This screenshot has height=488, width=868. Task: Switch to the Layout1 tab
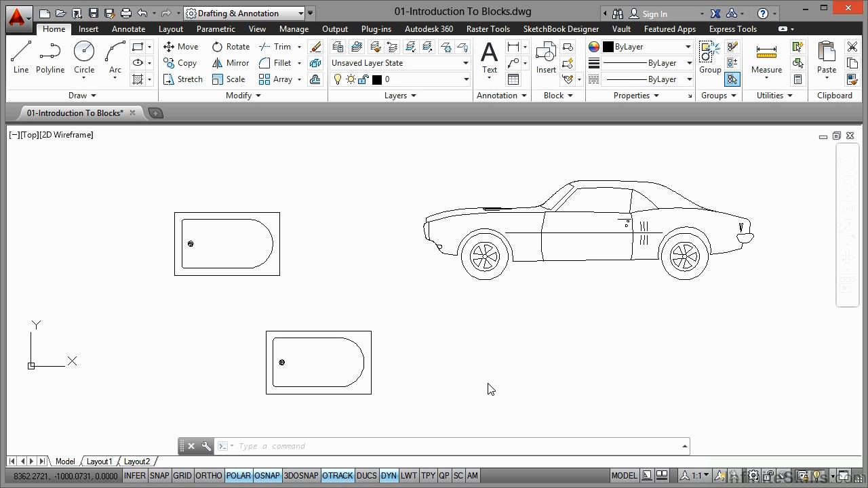[100, 462]
